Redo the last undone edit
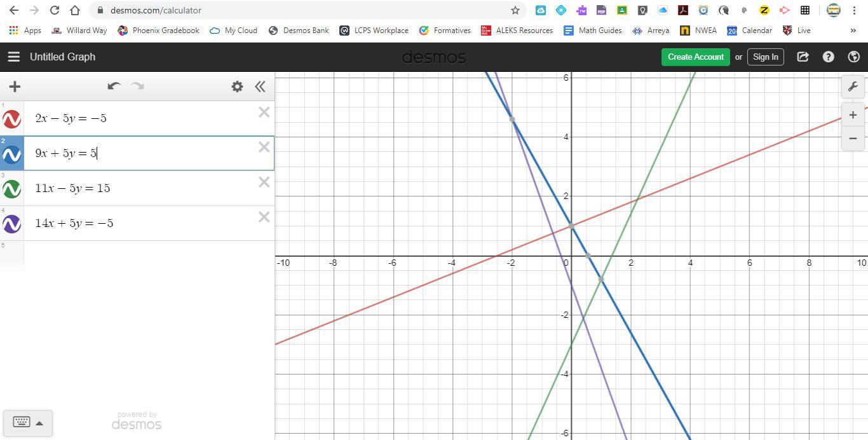 138,86
